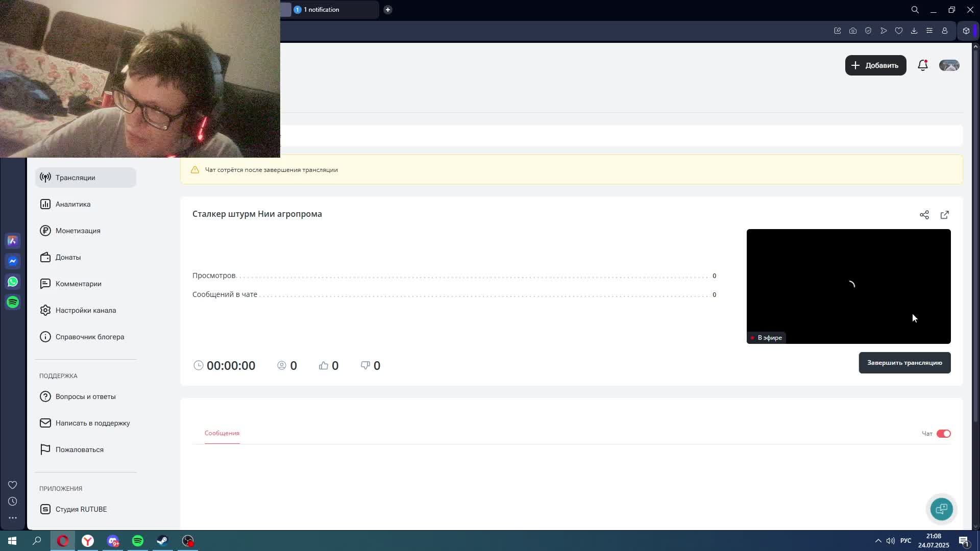
Task: Open the user avatar menu
Action: (949, 65)
